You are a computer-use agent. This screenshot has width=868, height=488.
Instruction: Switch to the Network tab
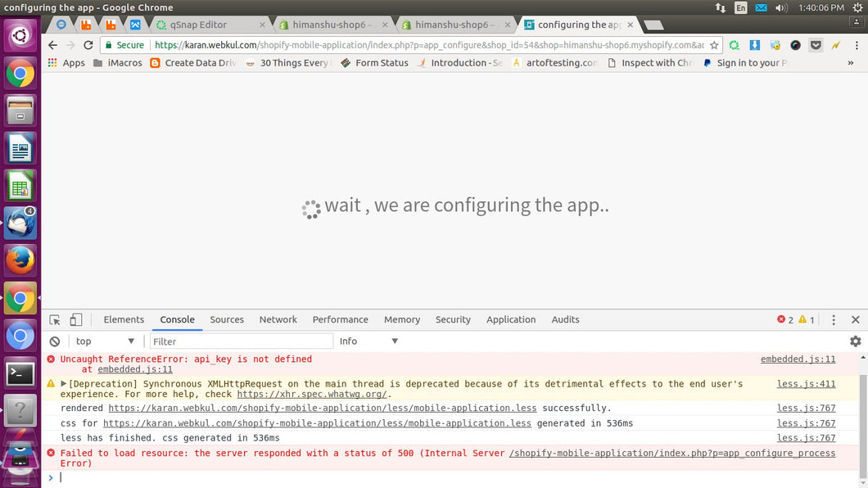point(278,320)
